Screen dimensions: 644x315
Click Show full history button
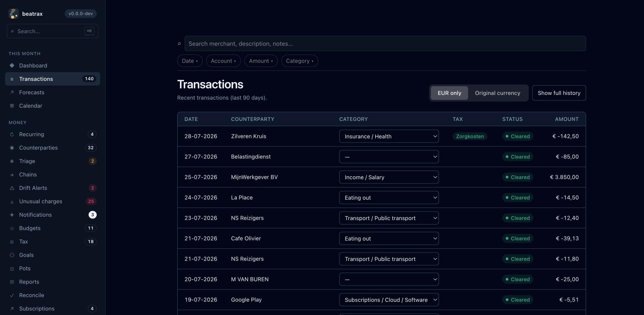[x=559, y=93]
